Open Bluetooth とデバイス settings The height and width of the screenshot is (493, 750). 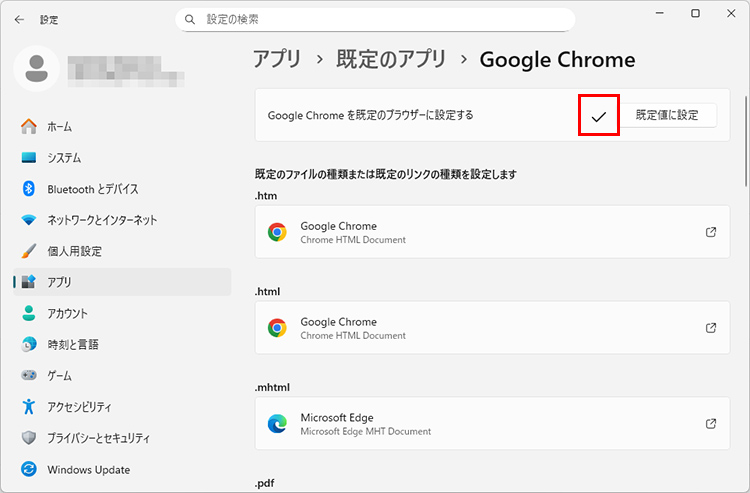tap(92, 189)
